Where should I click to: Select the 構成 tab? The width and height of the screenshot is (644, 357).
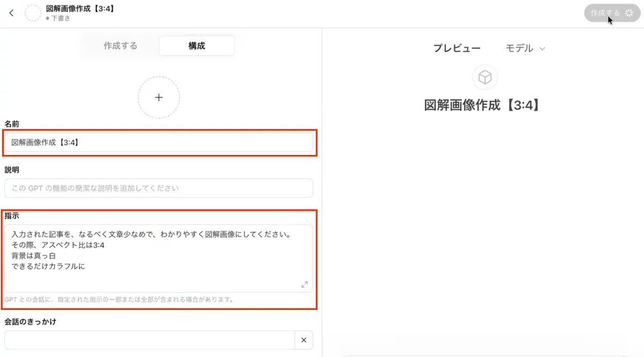196,46
